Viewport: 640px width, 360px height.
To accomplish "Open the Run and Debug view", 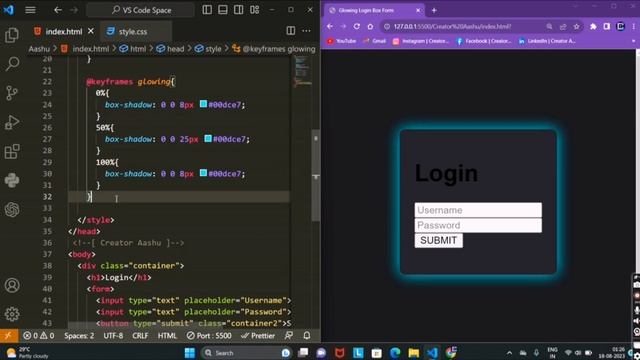I will [x=12, y=122].
